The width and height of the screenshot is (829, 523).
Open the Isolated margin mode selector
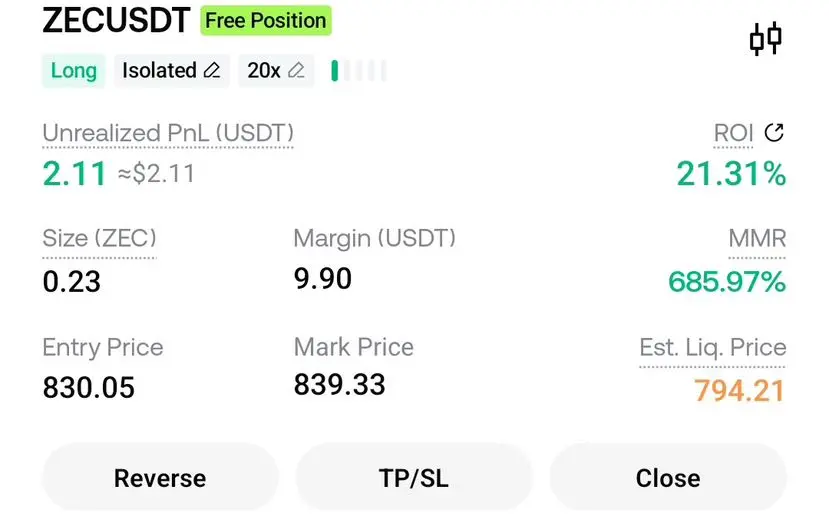(x=171, y=70)
